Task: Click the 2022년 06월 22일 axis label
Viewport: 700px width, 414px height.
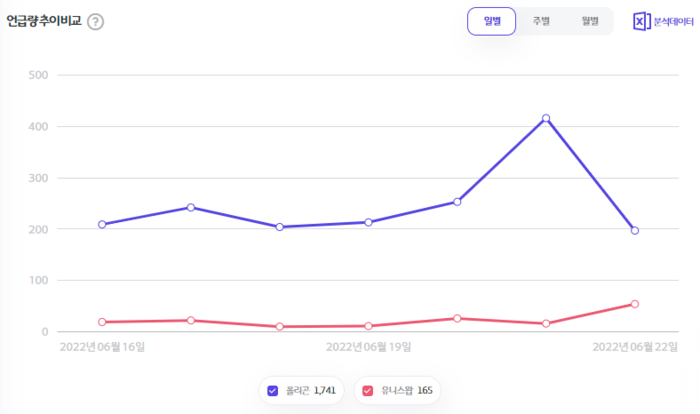Action: pos(635,347)
